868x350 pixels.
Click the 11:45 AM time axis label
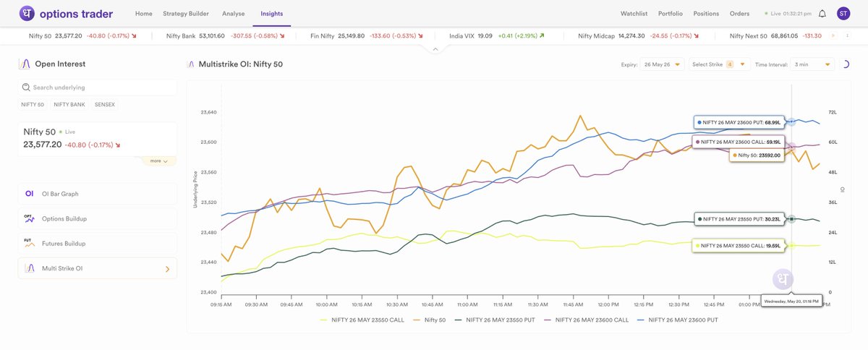573,304
